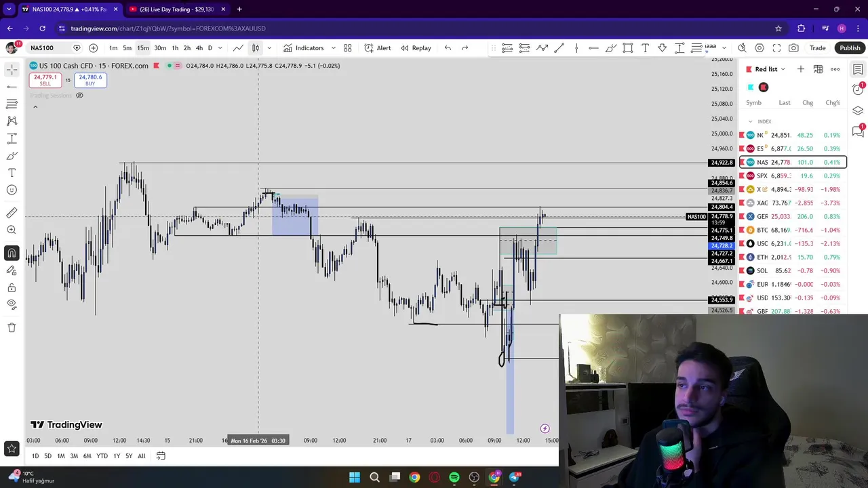Image resolution: width=868 pixels, height=488 pixels.
Task: Select the Text tool in left sidebar
Action: 12,173
